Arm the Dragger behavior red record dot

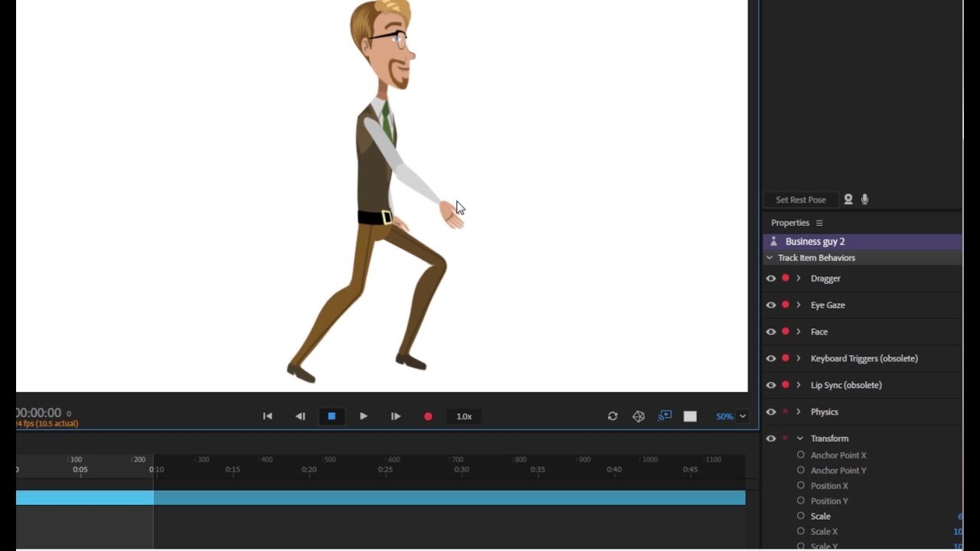point(786,279)
